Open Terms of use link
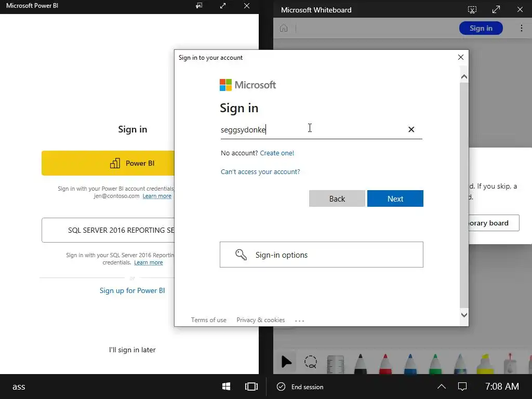Screen dimensions: 532x399 pyautogui.click(x=208, y=320)
